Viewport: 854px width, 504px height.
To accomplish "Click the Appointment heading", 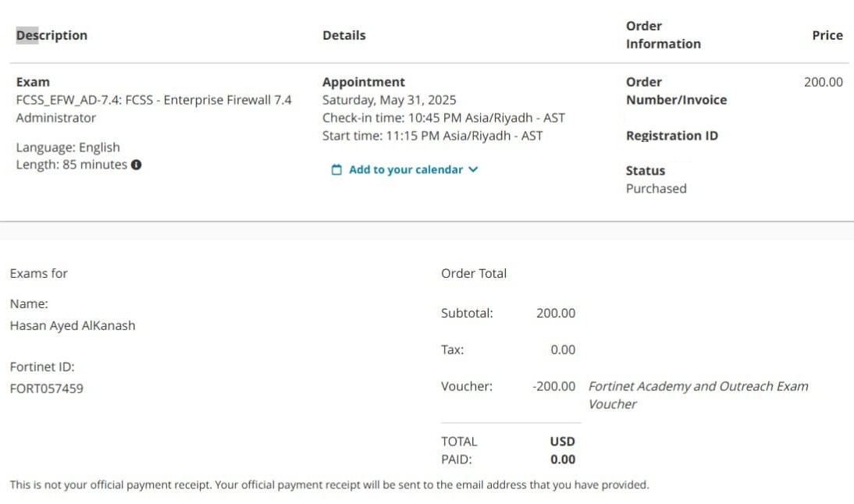I will (364, 82).
